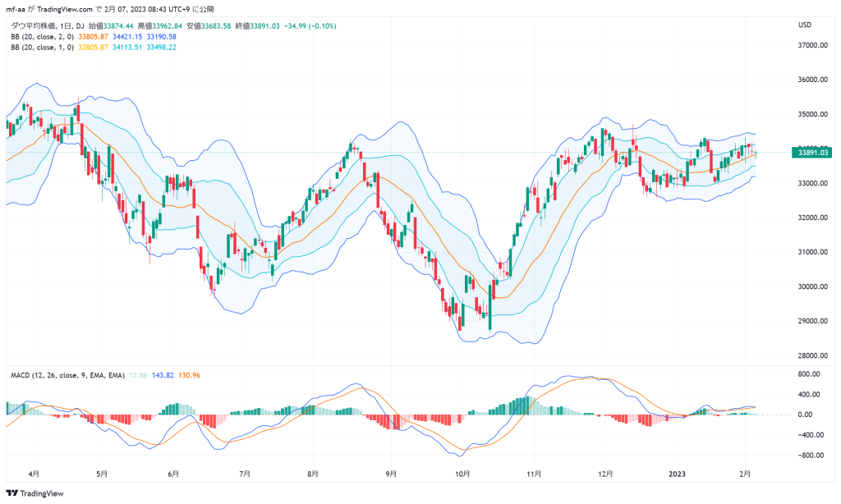Click the 2023 time axis marker

tap(677, 474)
